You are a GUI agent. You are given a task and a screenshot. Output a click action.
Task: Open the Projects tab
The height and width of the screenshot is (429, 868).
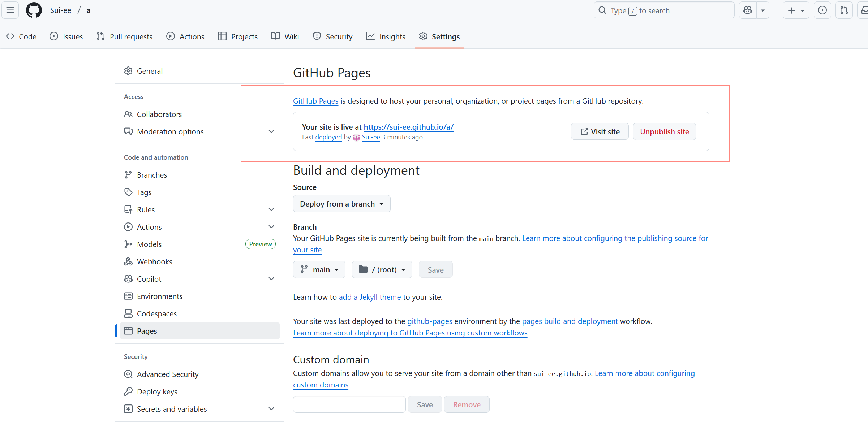238,36
